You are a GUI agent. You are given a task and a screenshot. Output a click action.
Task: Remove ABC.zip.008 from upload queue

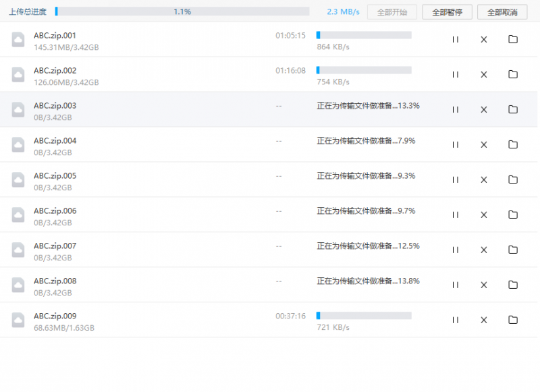pyautogui.click(x=483, y=285)
